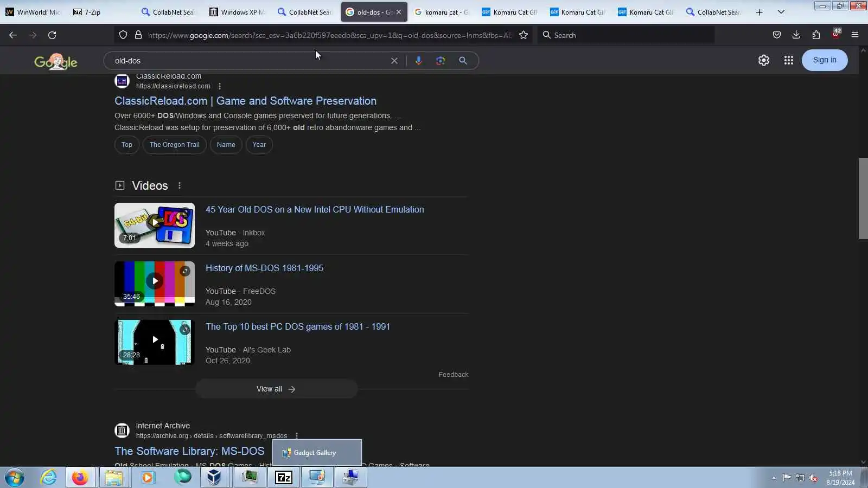Open the Firefox downloads panel
The image size is (868, 488).
click(796, 35)
